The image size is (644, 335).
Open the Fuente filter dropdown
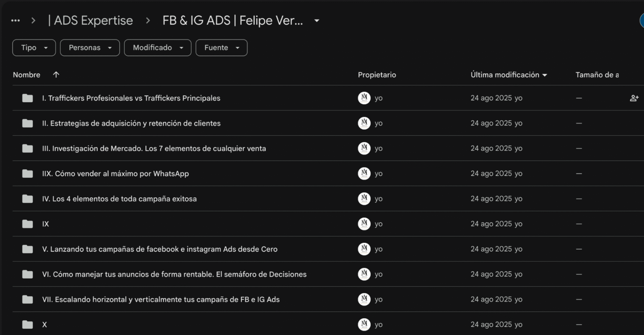pyautogui.click(x=221, y=48)
